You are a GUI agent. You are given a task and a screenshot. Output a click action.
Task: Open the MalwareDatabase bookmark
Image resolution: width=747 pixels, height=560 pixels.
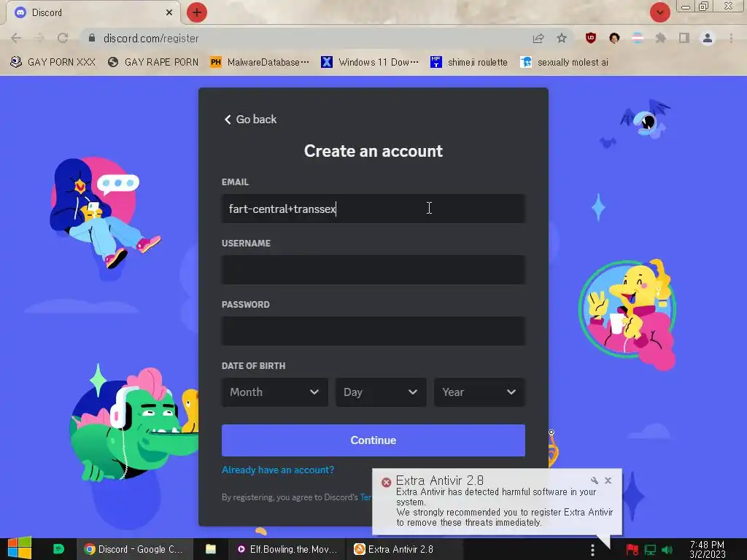click(260, 63)
